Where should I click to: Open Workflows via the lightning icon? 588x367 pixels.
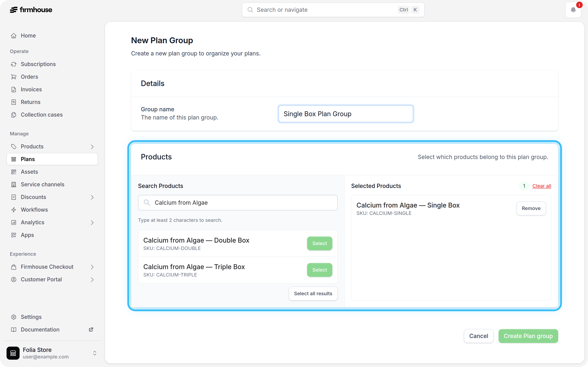[14, 210]
